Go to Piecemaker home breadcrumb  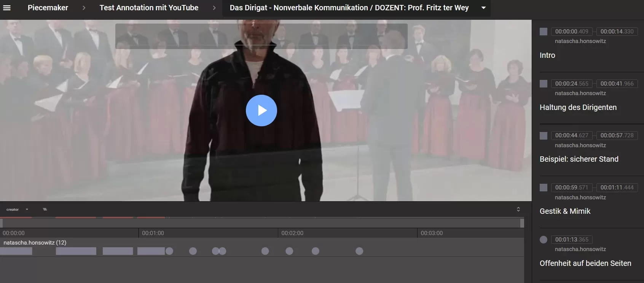pyautogui.click(x=48, y=8)
